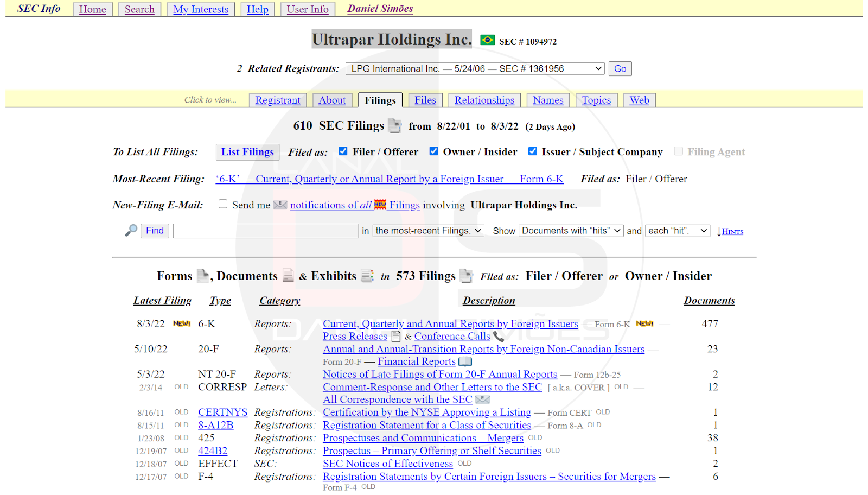Viewport: 868px width, 495px height.
Task: Open User Info in top navigation
Action: [308, 9]
